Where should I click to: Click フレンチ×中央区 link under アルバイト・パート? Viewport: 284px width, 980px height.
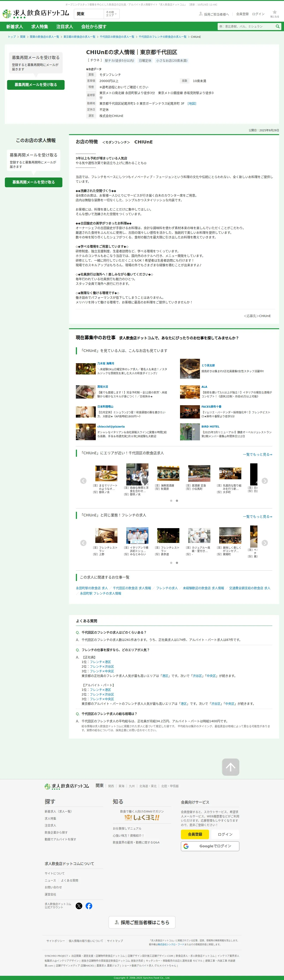point(102,699)
